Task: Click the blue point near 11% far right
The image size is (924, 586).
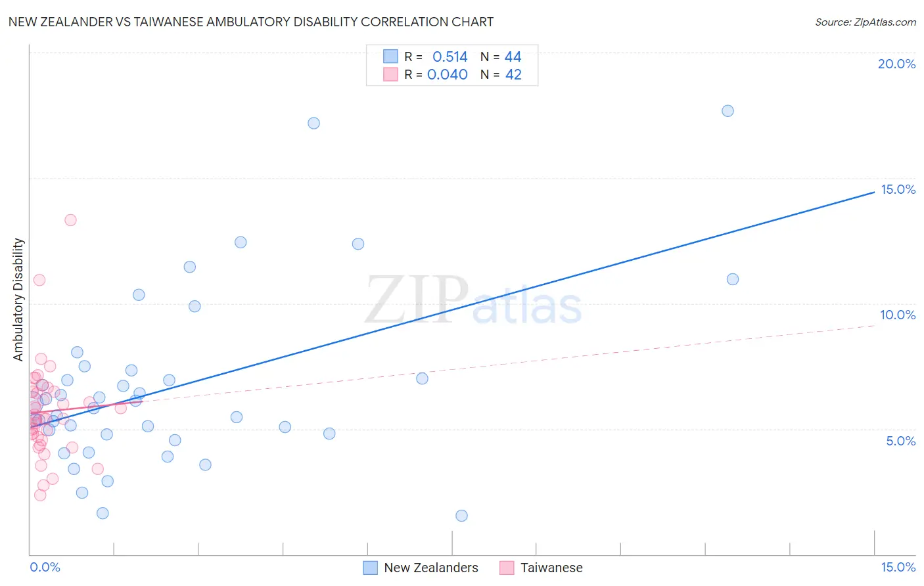Action: [x=733, y=279]
